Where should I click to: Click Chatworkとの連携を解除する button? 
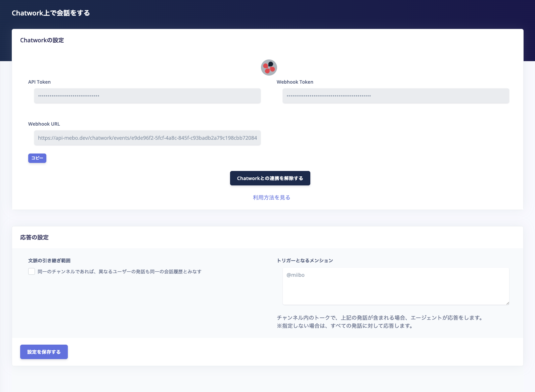click(x=270, y=178)
